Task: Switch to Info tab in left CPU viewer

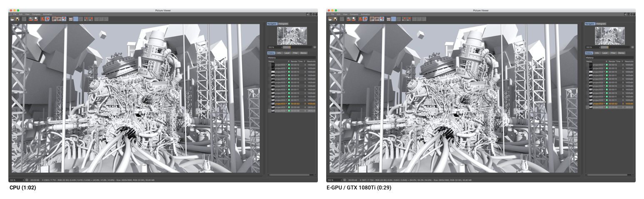Action: pos(280,53)
